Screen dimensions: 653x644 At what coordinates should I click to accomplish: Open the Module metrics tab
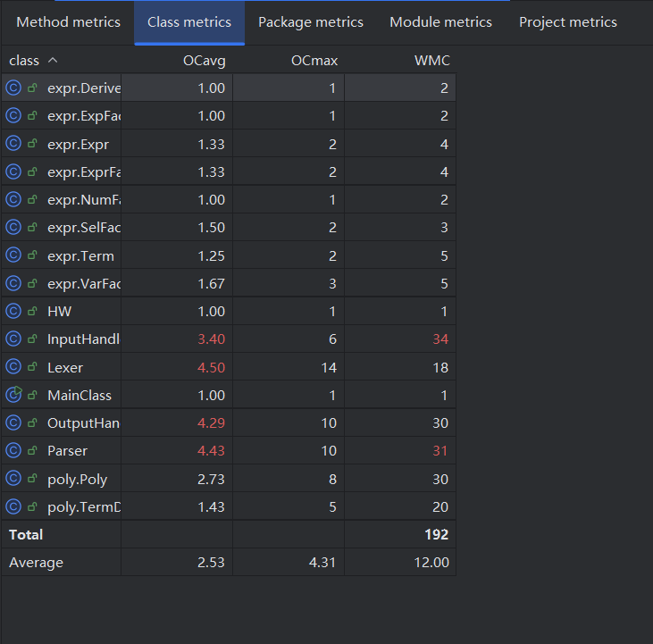[x=440, y=22]
